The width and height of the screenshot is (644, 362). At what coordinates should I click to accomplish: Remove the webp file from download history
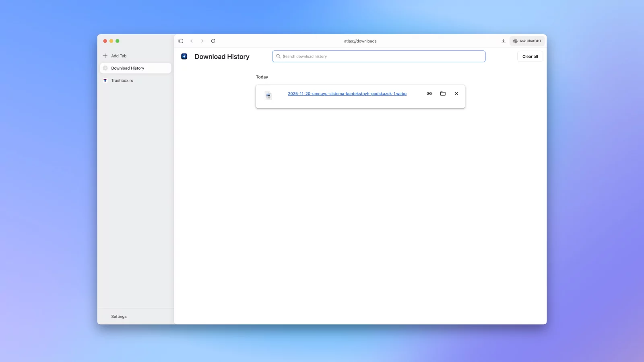click(456, 94)
